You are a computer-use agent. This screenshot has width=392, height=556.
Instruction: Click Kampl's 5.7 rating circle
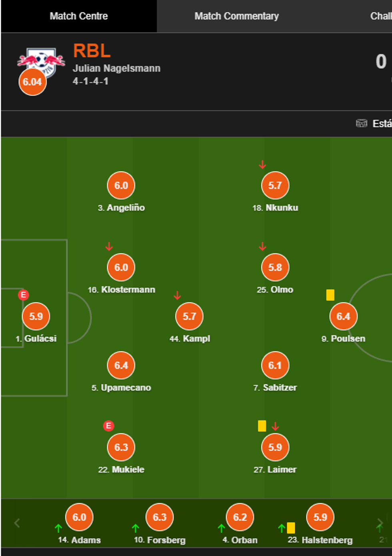(x=189, y=316)
